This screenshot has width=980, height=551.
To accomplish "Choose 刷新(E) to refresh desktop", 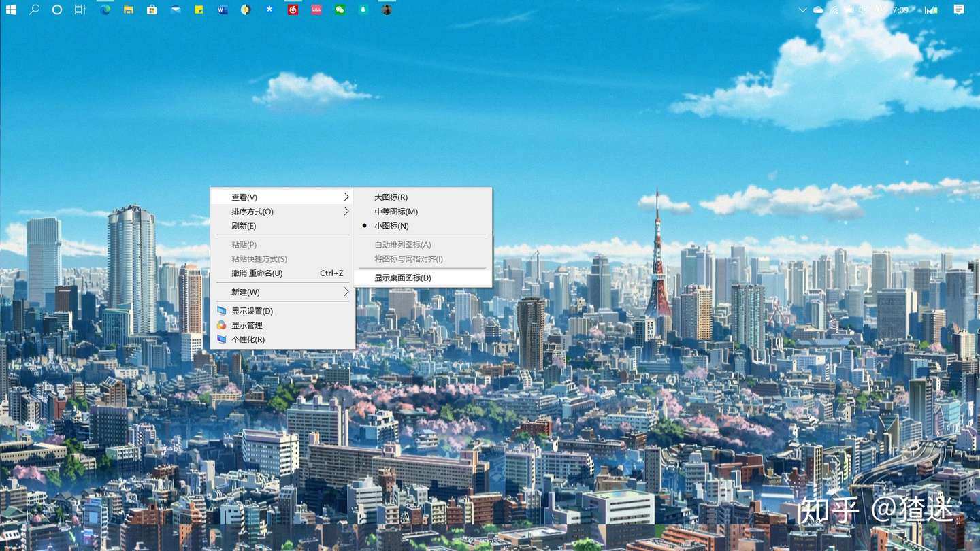I will point(282,226).
